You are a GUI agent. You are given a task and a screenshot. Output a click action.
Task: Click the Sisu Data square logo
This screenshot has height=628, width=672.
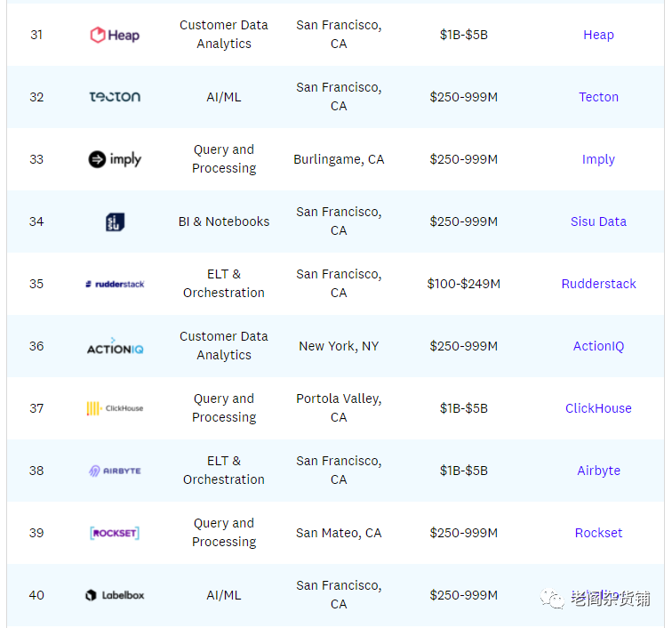tap(115, 221)
